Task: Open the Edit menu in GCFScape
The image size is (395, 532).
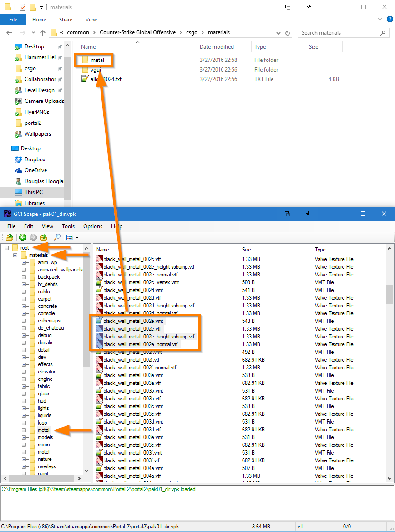Action: point(29,226)
